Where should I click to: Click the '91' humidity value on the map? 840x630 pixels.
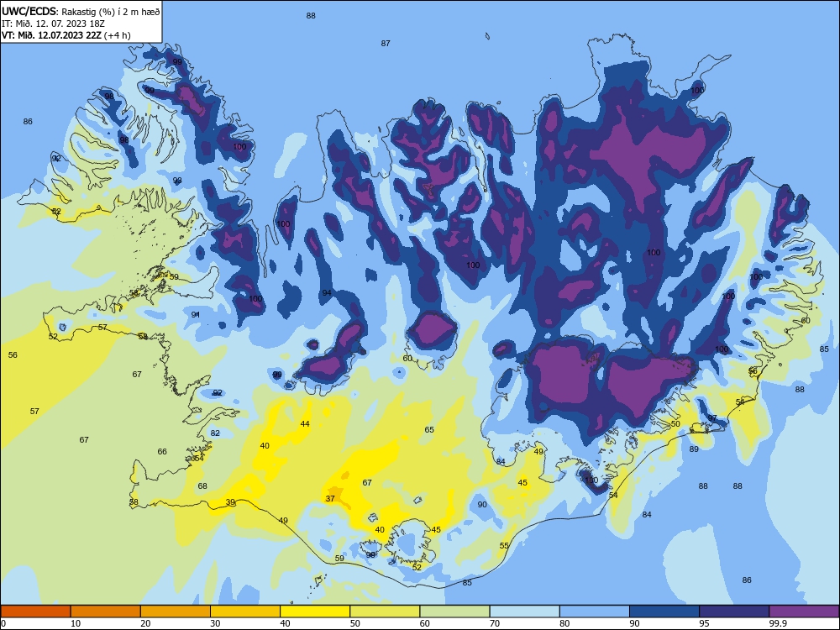196,314
